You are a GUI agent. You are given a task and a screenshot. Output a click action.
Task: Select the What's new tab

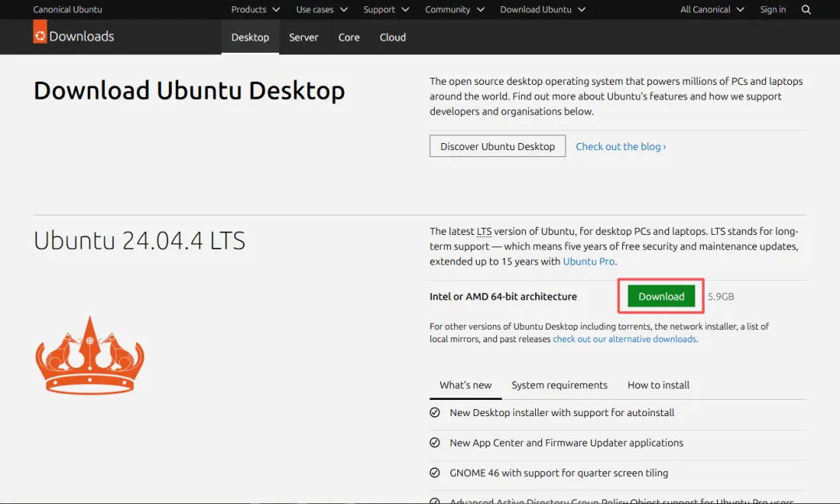[466, 385]
